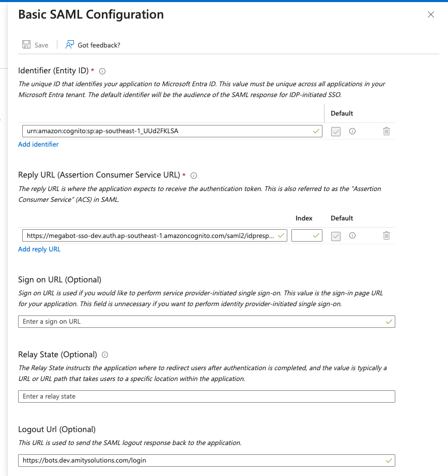The width and height of the screenshot is (448, 476).
Task: Delete the reply URL using trash icon
Action: click(386, 235)
